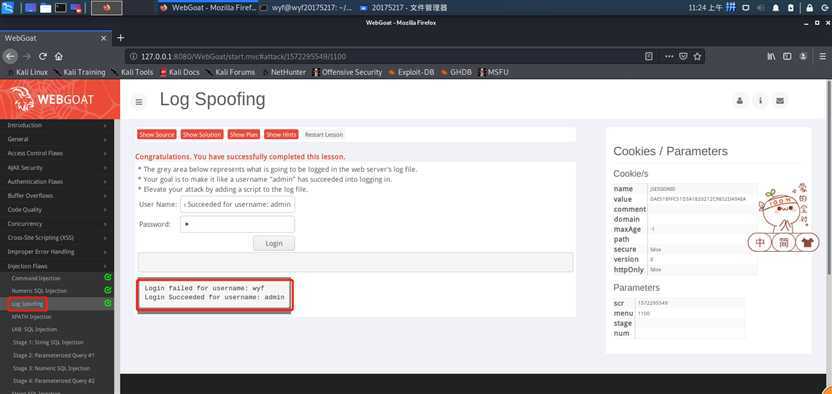Click the lock screen icon in the panel

point(809,8)
